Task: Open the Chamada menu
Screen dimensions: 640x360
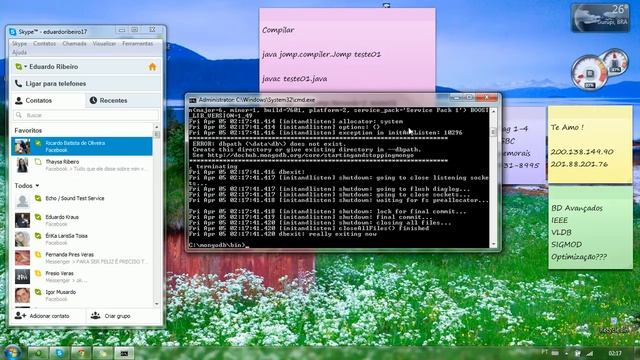Action: pyautogui.click(x=74, y=44)
